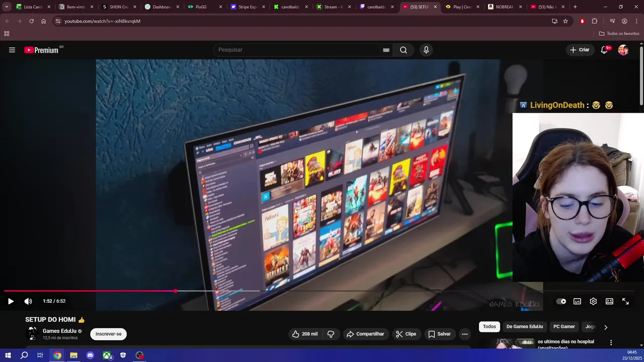View site information icon in address bar
Screen dimensions: 644x362
coord(58,21)
